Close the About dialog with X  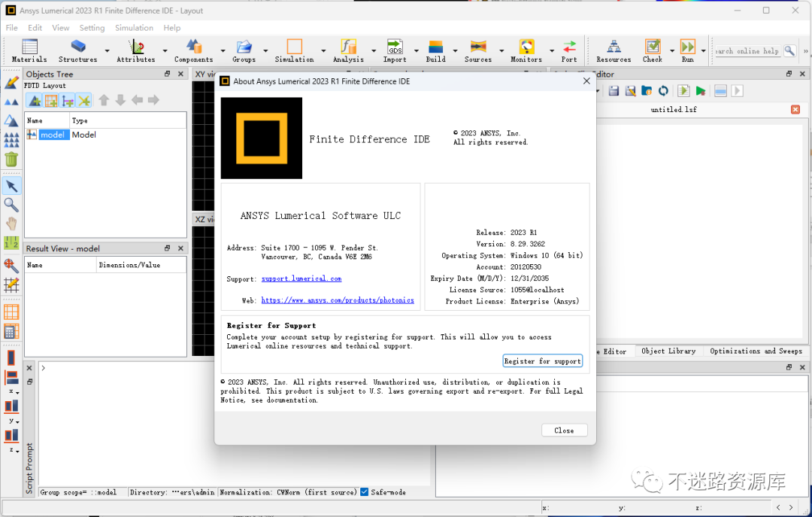click(x=586, y=81)
